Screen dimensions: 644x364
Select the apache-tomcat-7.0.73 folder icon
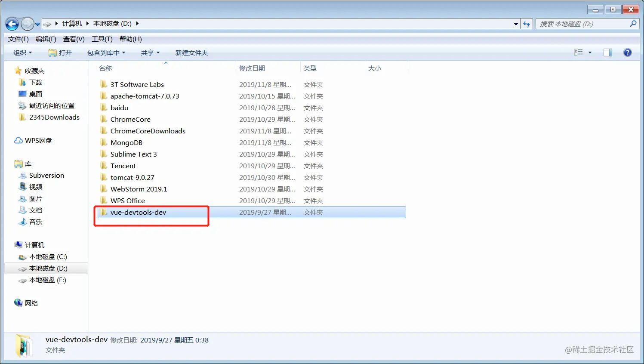pyautogui.click(x=104, y=96)
